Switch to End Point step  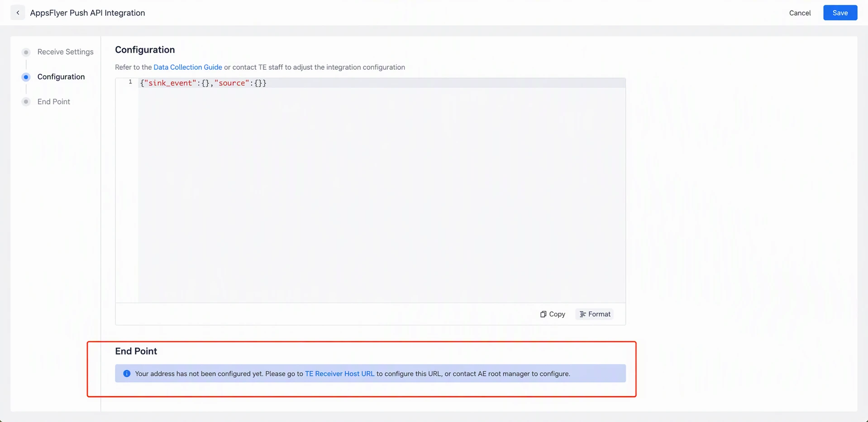pos(53,102)
